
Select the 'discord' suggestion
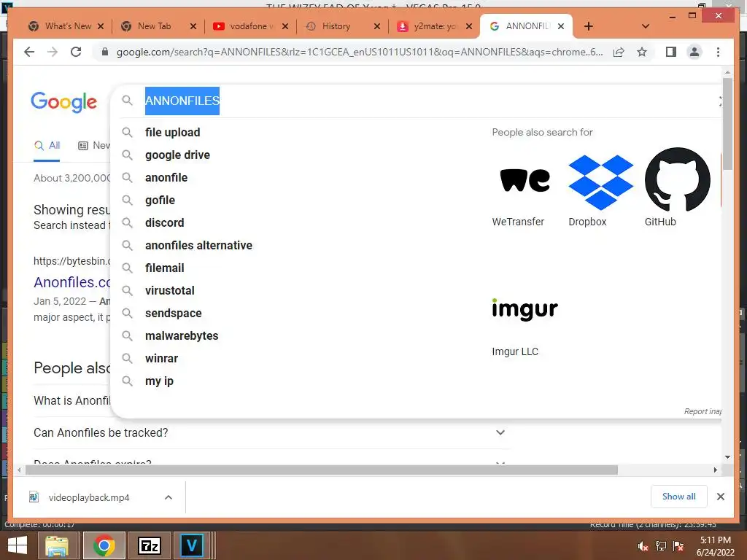(164, 223)
